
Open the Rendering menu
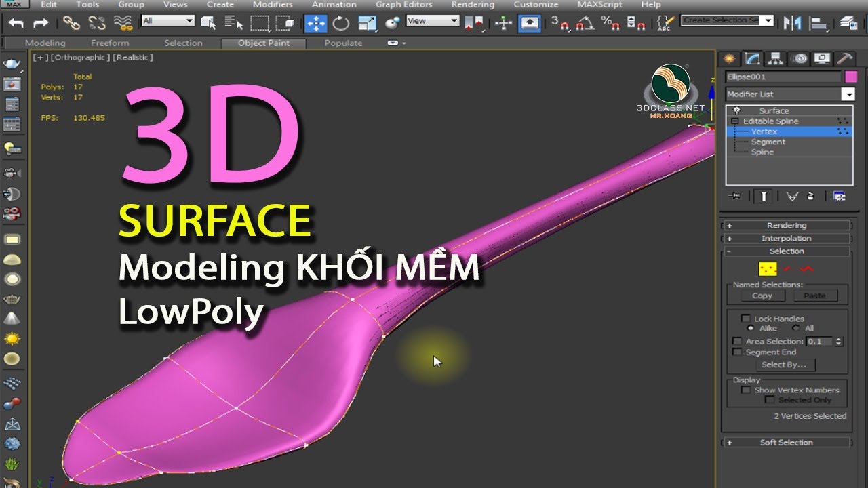point(473,4)
